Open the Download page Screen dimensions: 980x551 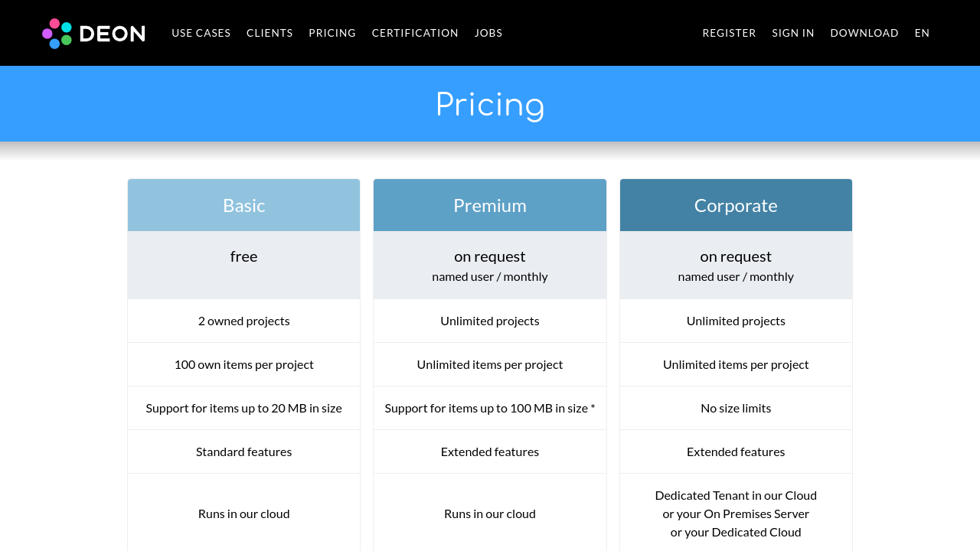coord(864,33)
